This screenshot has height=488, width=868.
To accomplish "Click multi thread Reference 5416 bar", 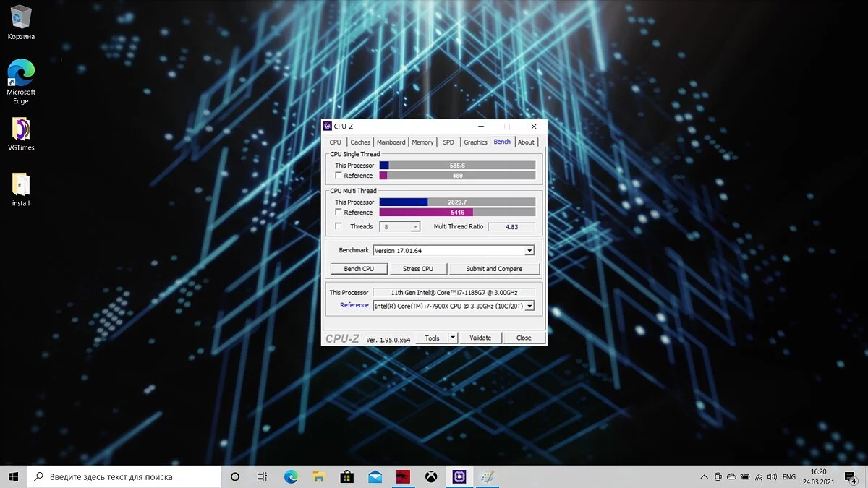I will (x=457, y=213).
